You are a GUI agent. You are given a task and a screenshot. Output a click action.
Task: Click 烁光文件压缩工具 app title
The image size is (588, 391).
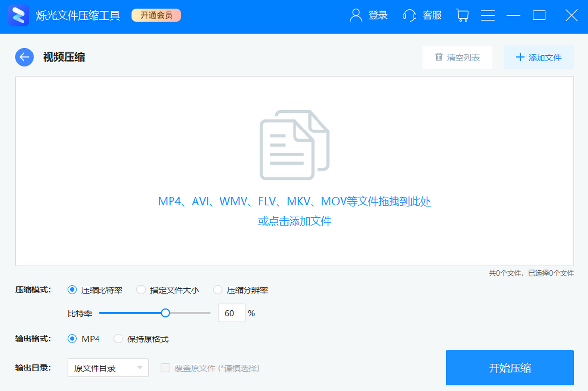[x=78, y=16]
